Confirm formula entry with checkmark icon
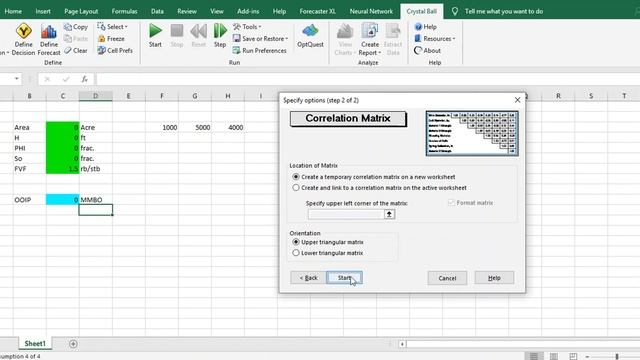 66,79
